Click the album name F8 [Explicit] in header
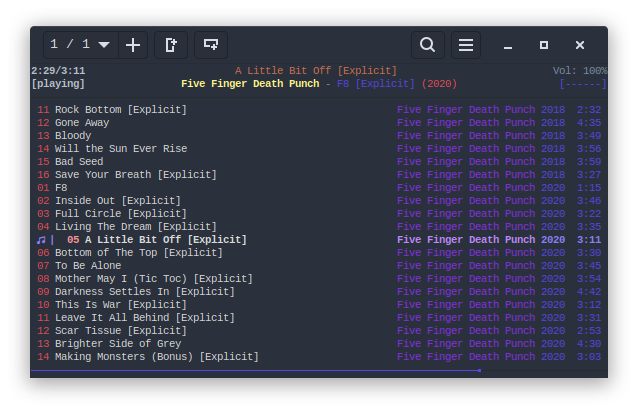The width and height of the screenshot is (638, 412). tap(376, 84)
